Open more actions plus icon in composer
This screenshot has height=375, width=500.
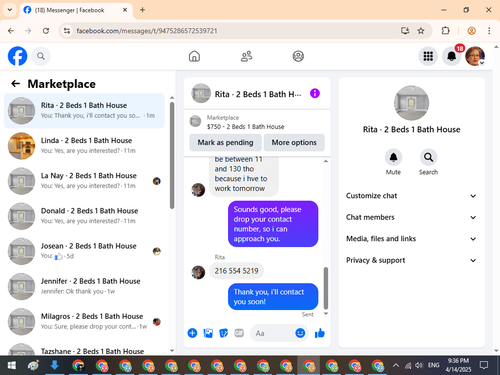point(192,333)
